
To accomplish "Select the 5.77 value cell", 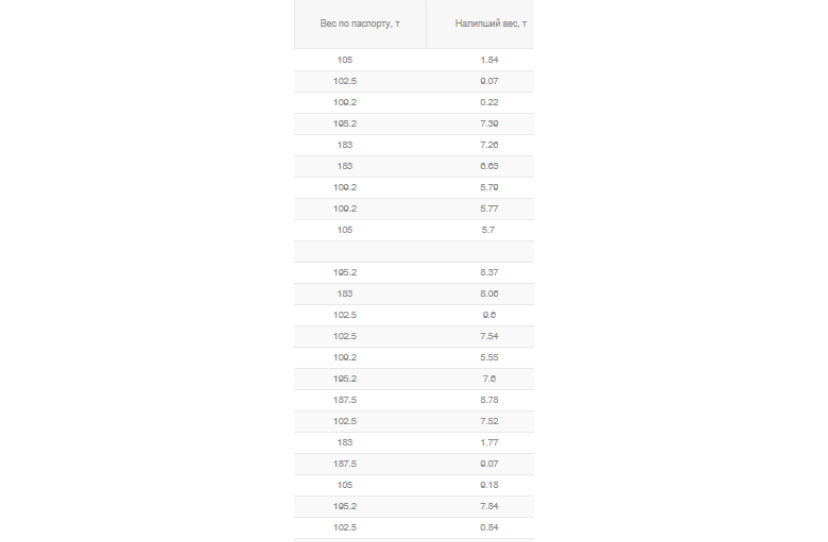I will point(489,209).
